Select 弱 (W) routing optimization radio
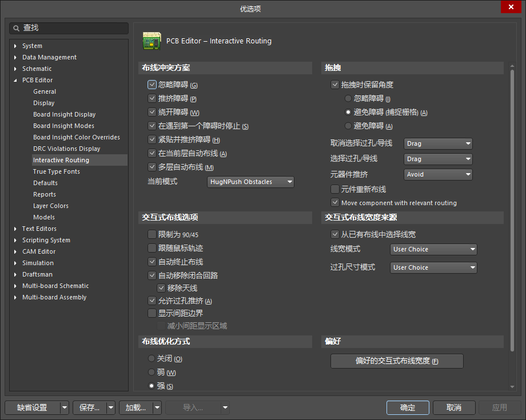The width and height of the screenshot is (526, 420). tap(152, 372)
